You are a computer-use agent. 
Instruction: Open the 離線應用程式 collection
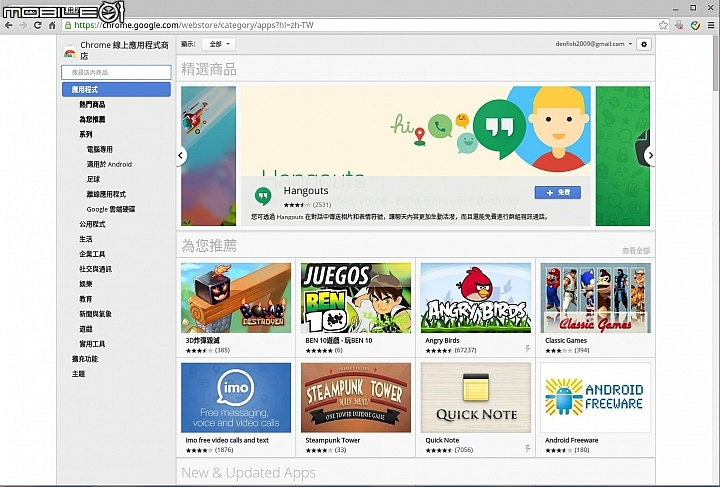(106, 194)
